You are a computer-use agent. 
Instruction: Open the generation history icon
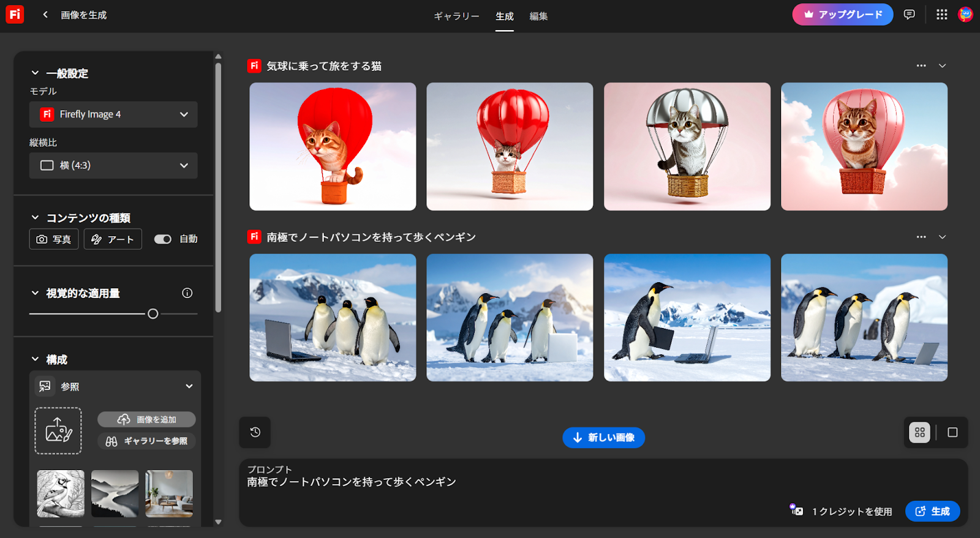(x=255, y=432)
